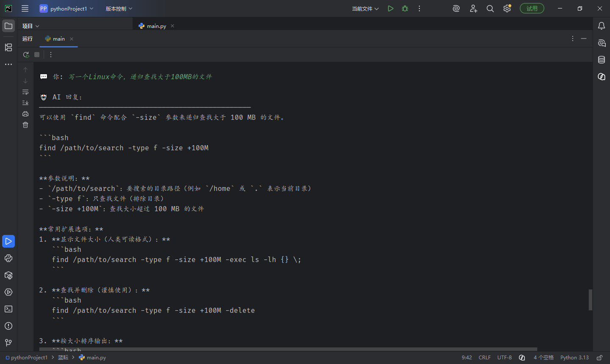Click the horizontal console scrollbar
The height and width of the screenshot is (364, 610).
(288, 349)
